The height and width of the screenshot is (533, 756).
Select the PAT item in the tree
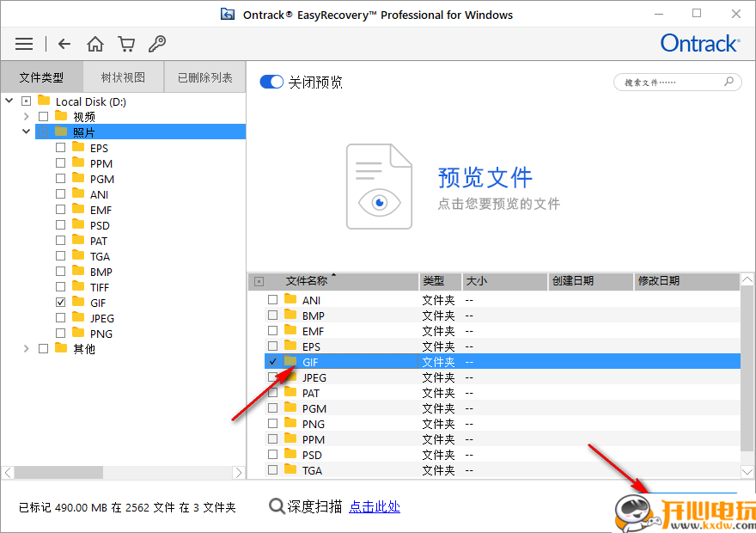click(x=99, y=242)
